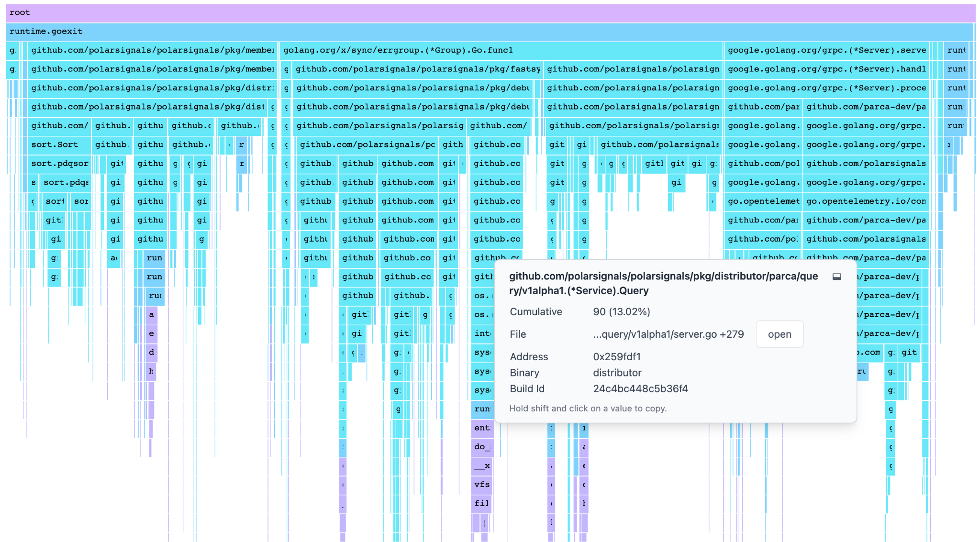Select errgroup.(*Group).Go.func1 node
The image size is (980, 542).
point(501,51)
